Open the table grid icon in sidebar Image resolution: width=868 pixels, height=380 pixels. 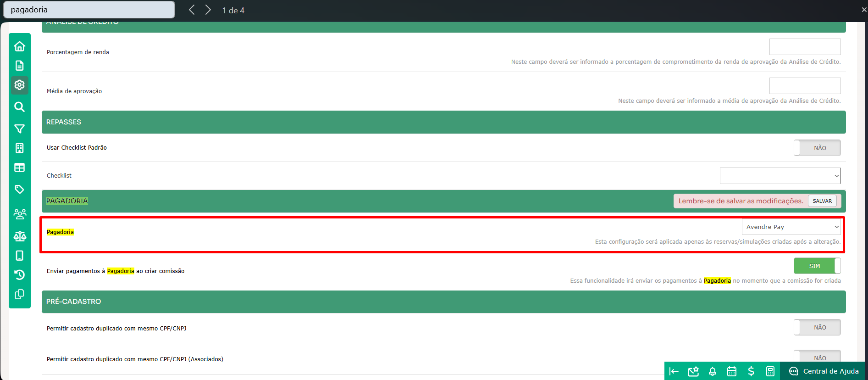tap(19, 168)
